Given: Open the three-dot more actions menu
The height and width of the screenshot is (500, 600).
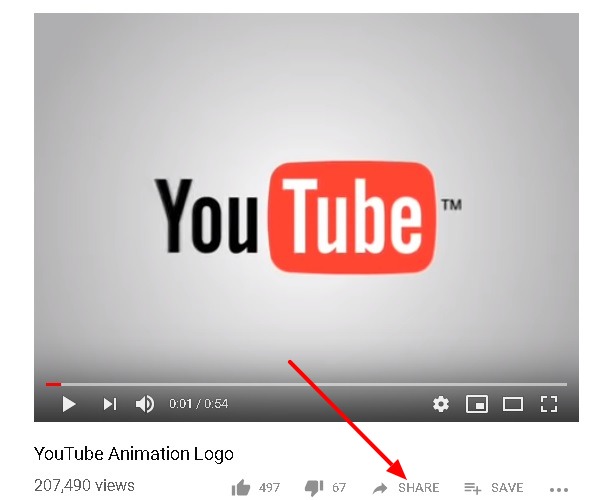Looking at the screenshot, I should coord(559,489).
